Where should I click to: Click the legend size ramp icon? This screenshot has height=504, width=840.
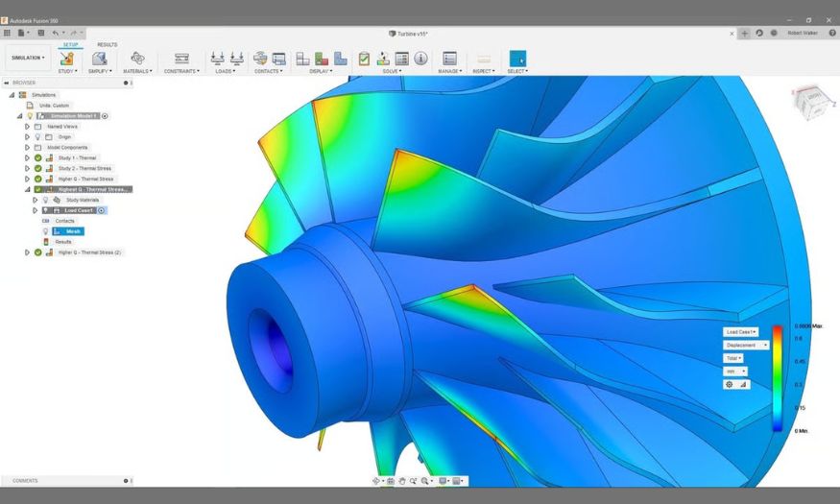(x=743, y=384)
